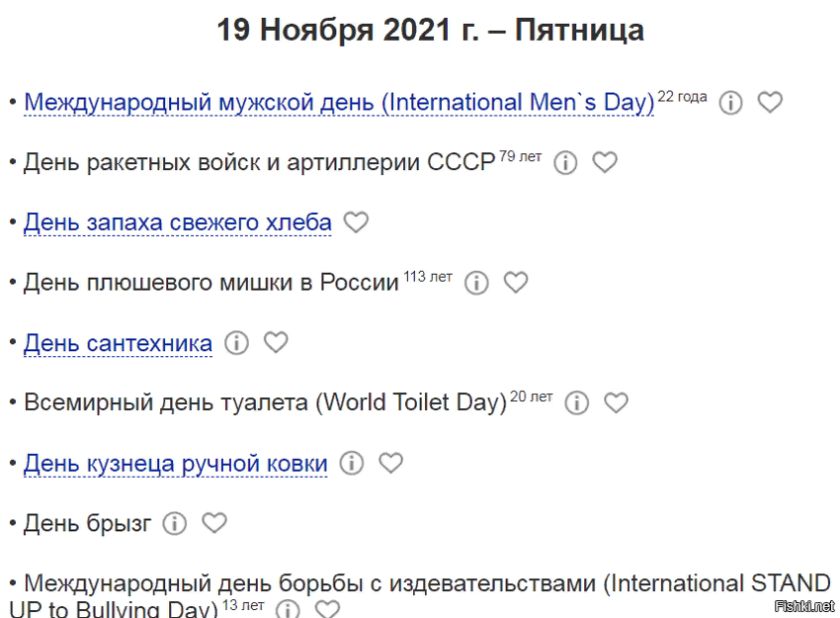Favorite День ракетных войск и артиллерии
Screen dimensions: 840x618
[x=605, y=162]
